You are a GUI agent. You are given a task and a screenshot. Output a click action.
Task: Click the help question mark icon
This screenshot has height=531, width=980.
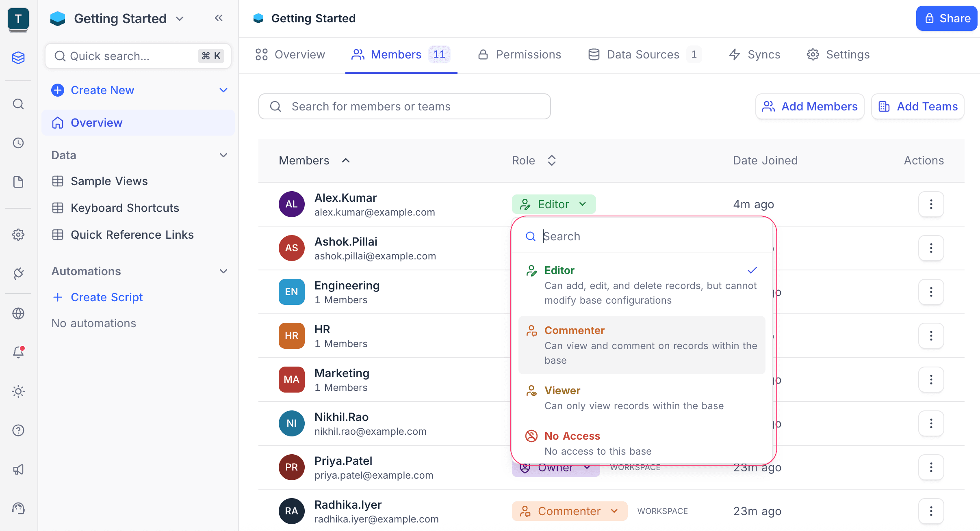18,430
